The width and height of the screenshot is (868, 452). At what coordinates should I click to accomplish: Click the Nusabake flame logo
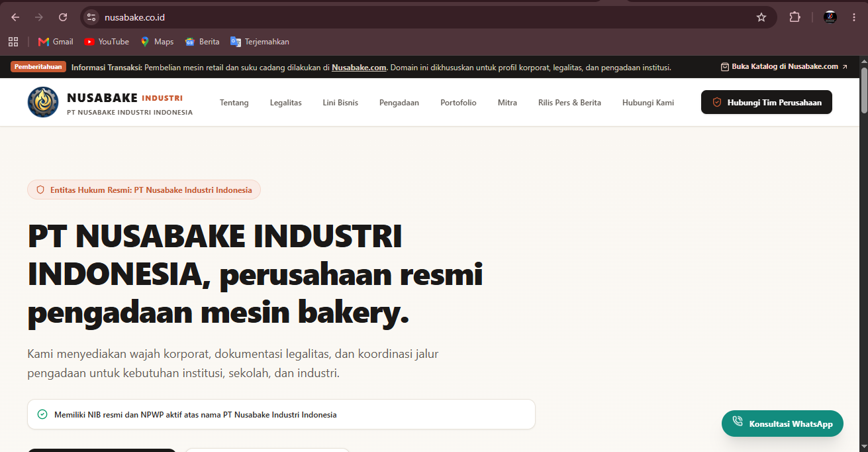(43, 102)
